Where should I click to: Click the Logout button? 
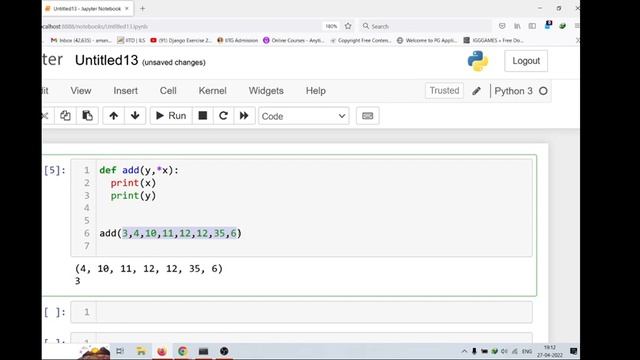[526, 61]
